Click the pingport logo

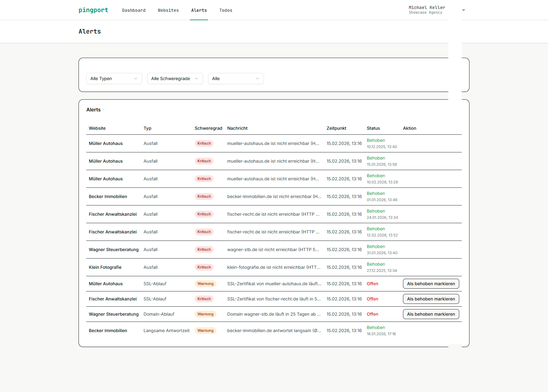tap(93, 10)
